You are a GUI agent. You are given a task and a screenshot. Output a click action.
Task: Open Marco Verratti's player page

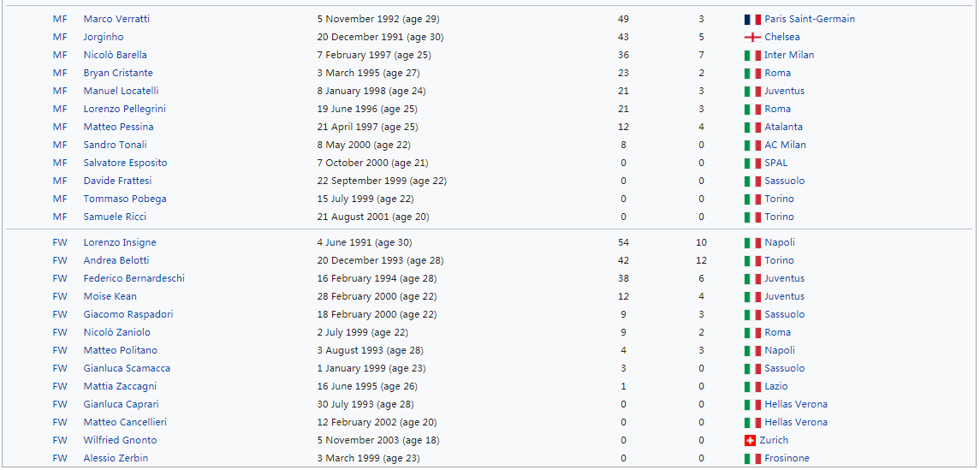(x=116, y=20)
